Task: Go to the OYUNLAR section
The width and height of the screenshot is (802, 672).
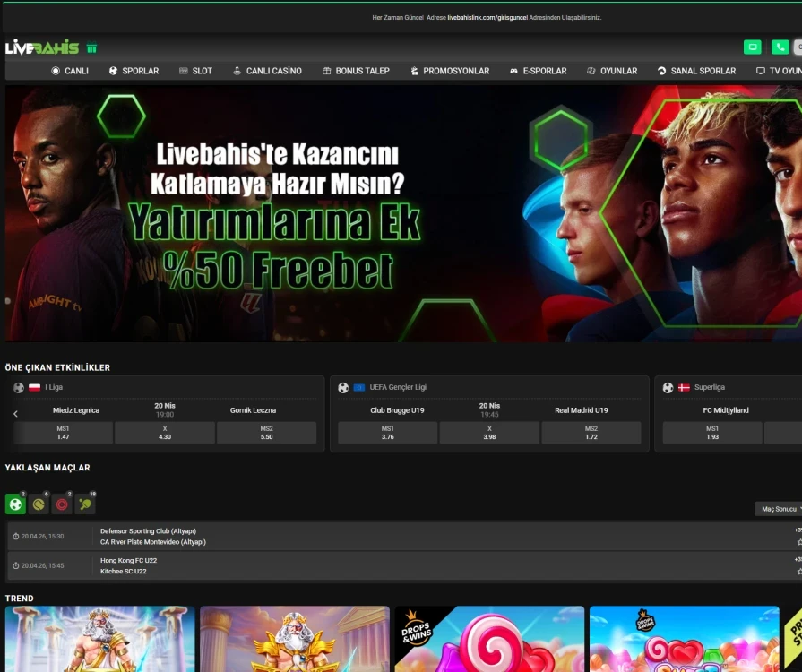Action: click(x=612, y=71)
